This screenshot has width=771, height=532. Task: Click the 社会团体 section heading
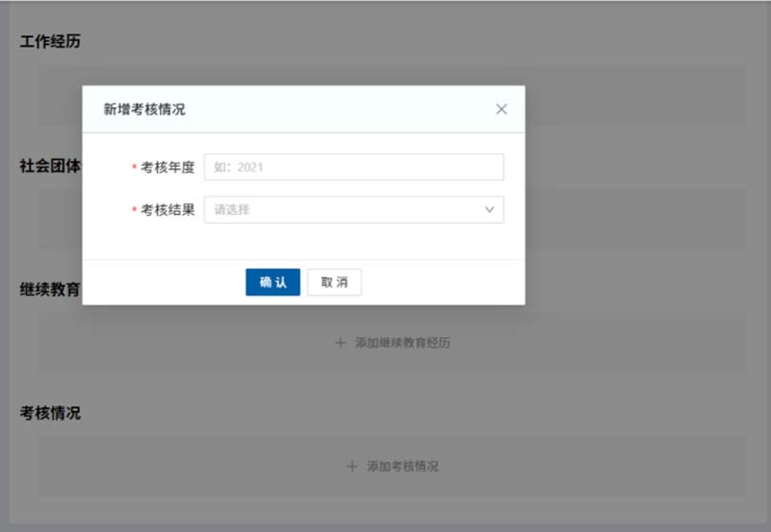[50, 166]
